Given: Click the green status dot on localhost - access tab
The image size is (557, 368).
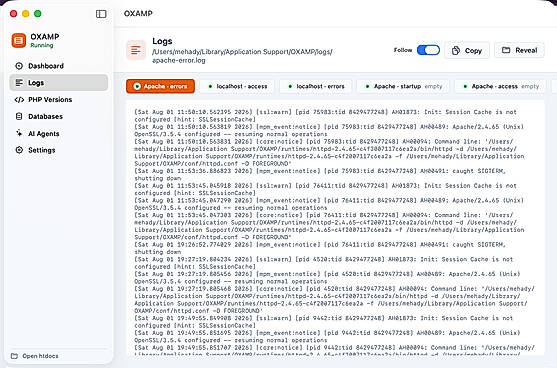Looking at the screenshot, I should (210, 86).
